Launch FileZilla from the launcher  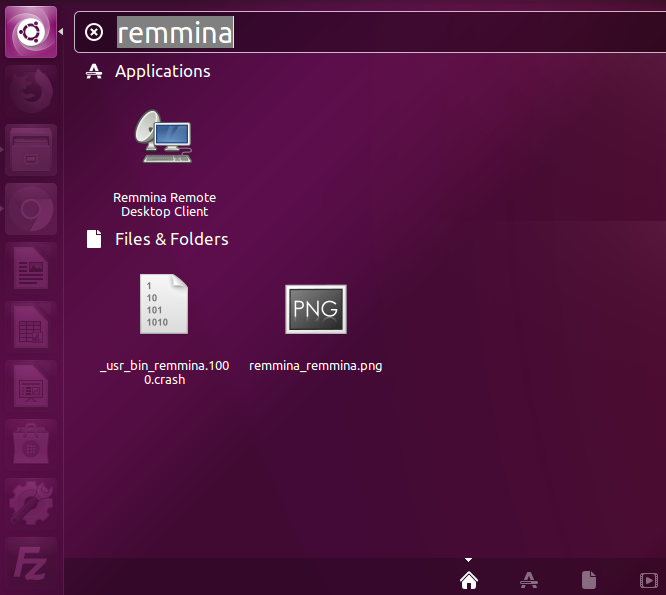[x=31, y=563]
